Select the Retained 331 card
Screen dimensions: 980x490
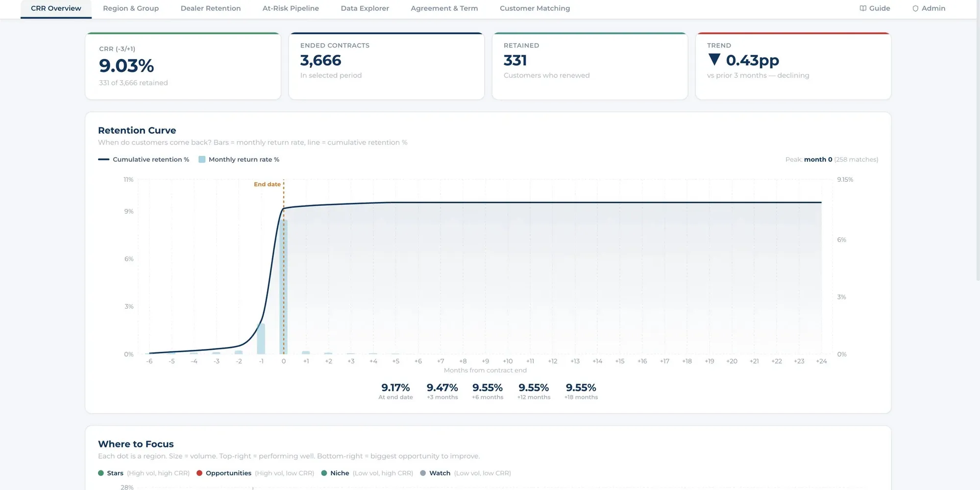click(590, 66)
